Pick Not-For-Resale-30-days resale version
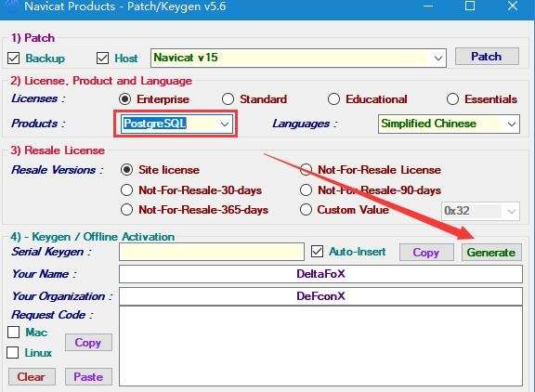 (x=126, y=190)
